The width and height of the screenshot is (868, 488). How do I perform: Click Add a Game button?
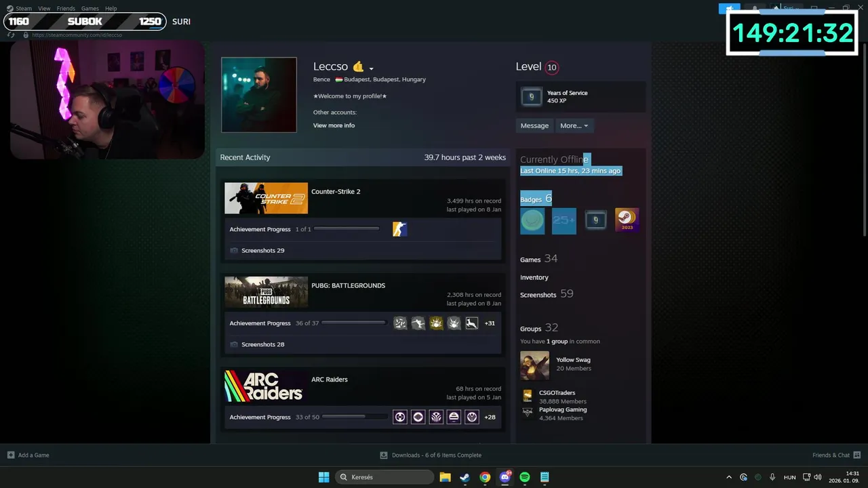point(28,455)
